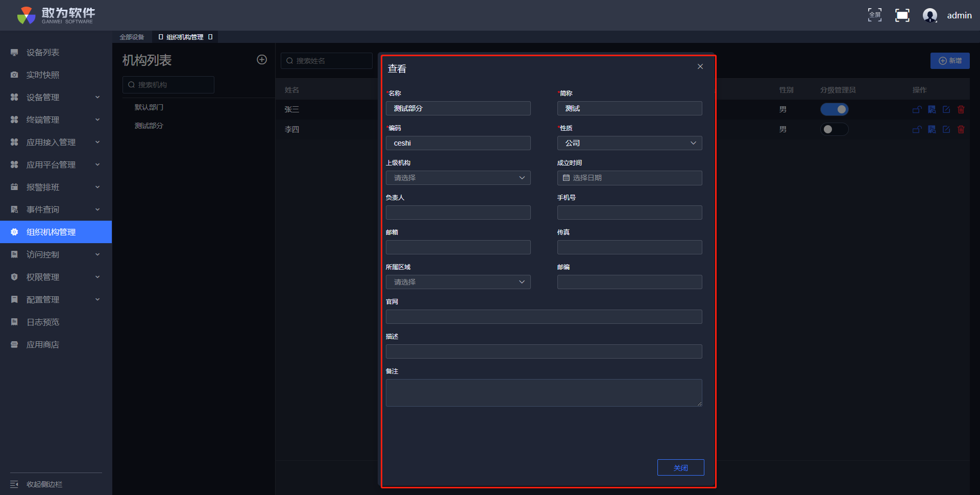The height and width of the screenshot is (495, 980).
Task: Expand the 权限管理 submenu chevron
Action: pyautogui.click(x=97, y=277)
